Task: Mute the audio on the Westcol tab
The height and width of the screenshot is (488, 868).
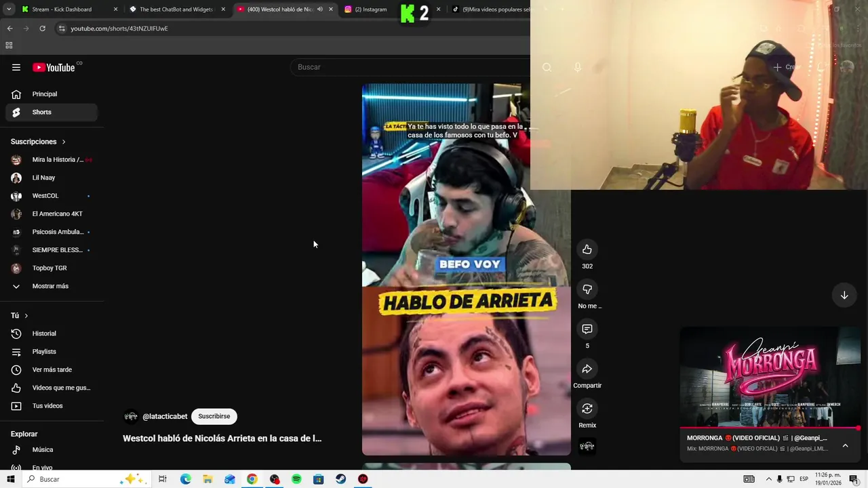Action: pos(320,9)
